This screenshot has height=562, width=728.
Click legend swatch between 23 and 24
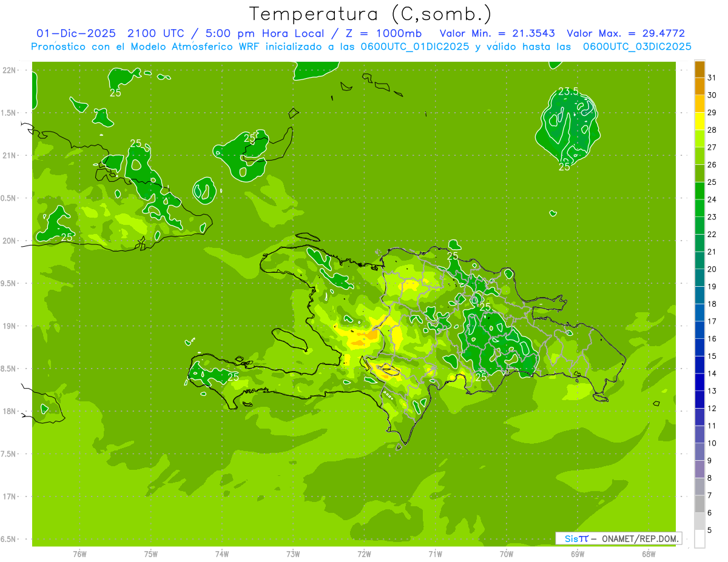click(x=699, y=208)
